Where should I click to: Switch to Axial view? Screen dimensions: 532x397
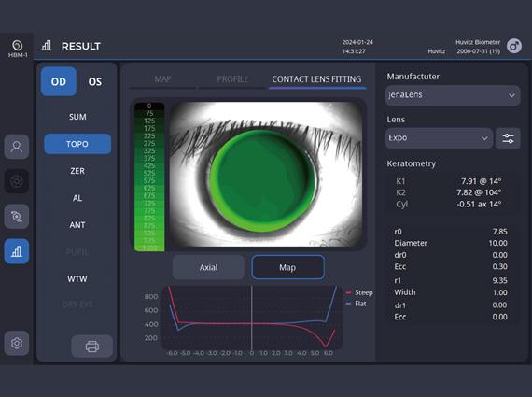(x=208, y=267)
